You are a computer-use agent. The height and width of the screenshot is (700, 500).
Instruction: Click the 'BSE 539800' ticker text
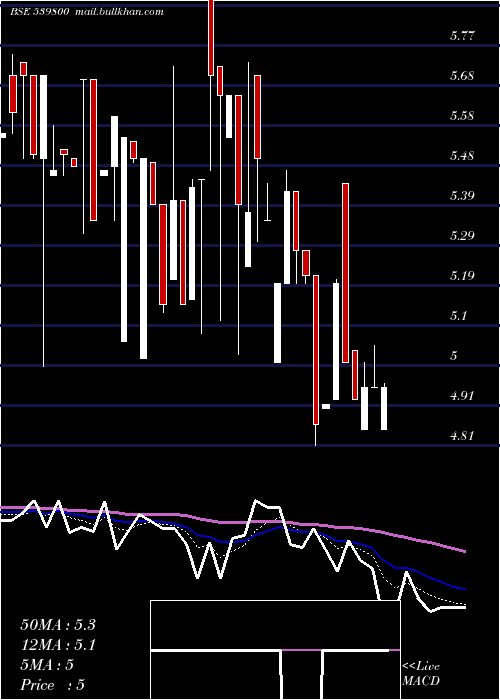[40, 12]
